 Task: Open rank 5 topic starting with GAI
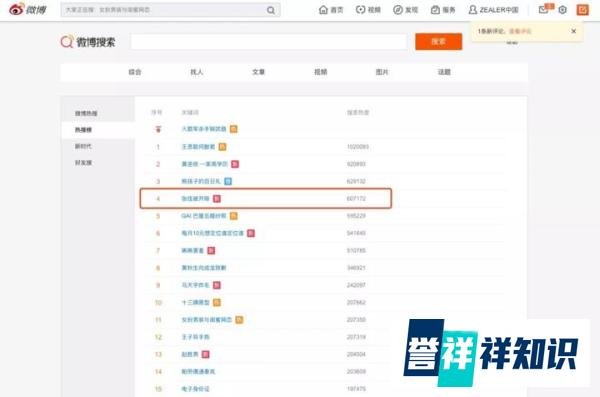204,216
